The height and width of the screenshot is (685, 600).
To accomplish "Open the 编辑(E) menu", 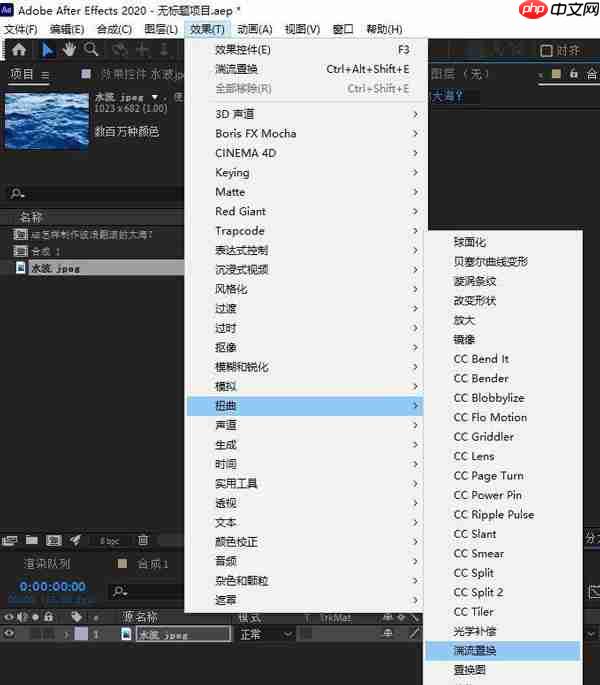I will tap(67, 29).
